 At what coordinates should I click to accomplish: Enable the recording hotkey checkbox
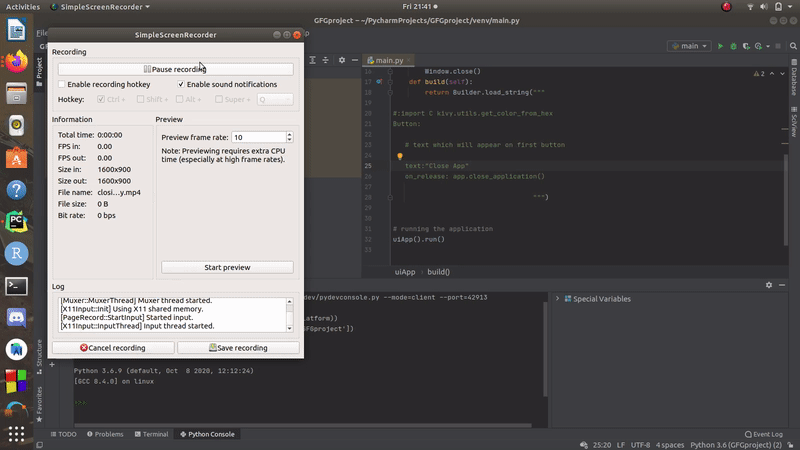62,85
